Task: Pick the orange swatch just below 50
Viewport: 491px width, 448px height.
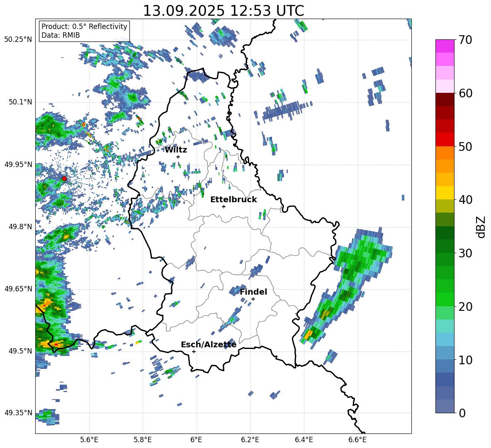Action: pos(445,153)
